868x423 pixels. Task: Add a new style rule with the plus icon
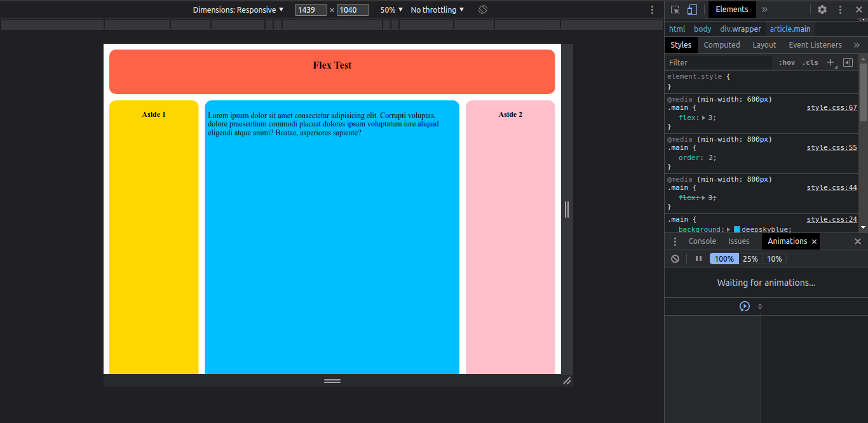click(831, 62)
